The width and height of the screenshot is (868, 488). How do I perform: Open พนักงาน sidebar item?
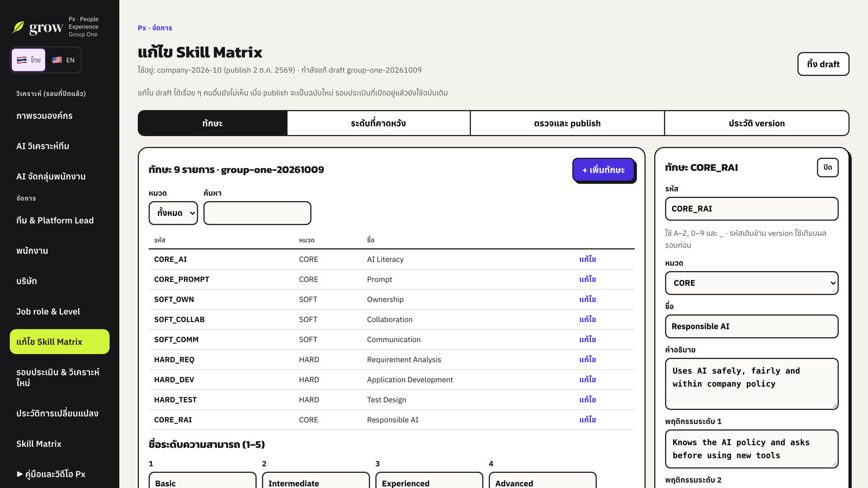tap(60, 251)
